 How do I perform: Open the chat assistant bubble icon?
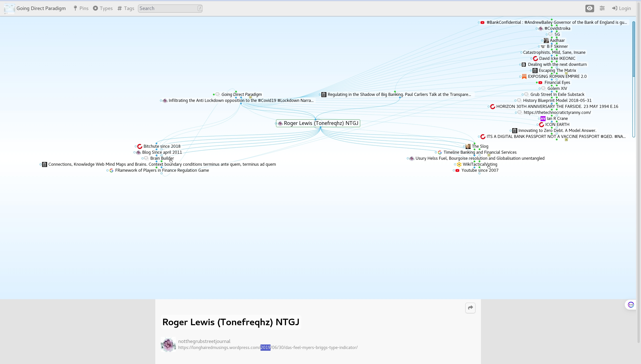pyautogui.click(x=631, y=305)
